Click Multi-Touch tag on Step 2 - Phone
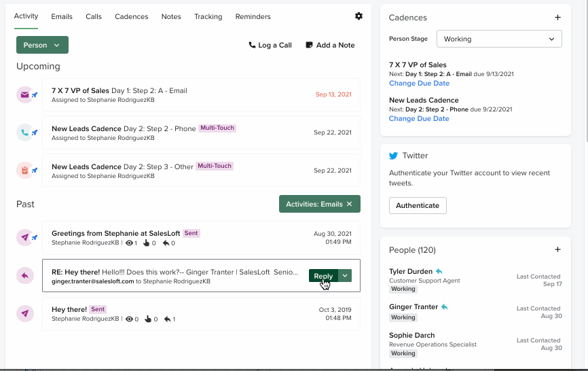The image size is (588, 371). click(217, 128)
